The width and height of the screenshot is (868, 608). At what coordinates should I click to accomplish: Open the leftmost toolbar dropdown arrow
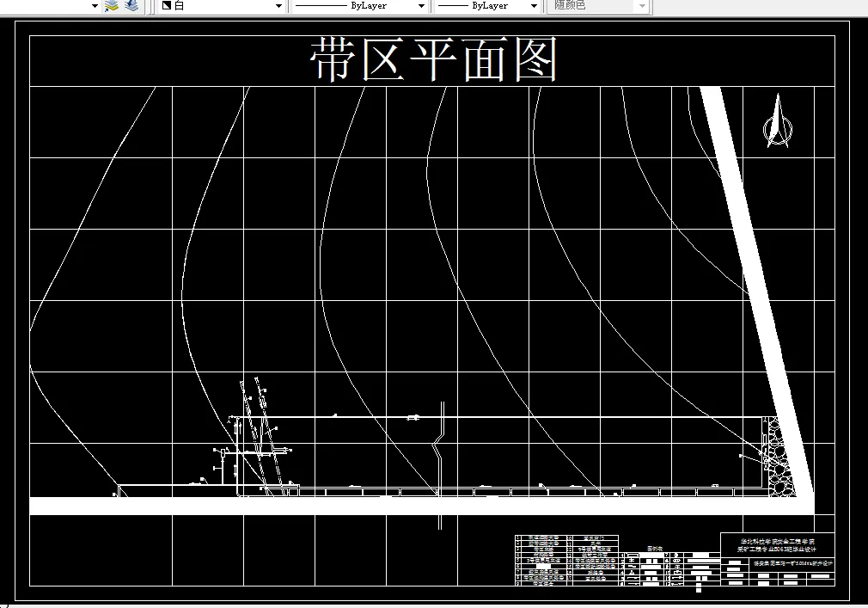(x=95, y=5)
